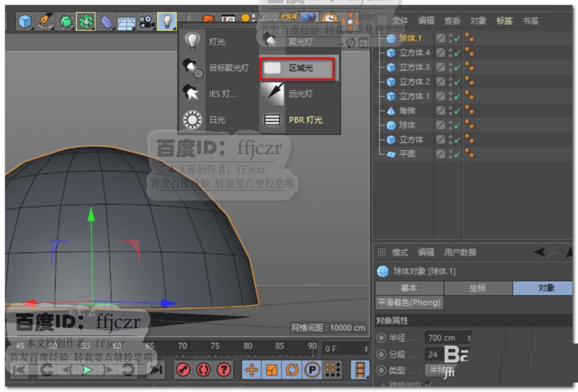This screenshot has width=578, height=392.
Task: Click the red record keyframe button
Action: pos(183,369)
